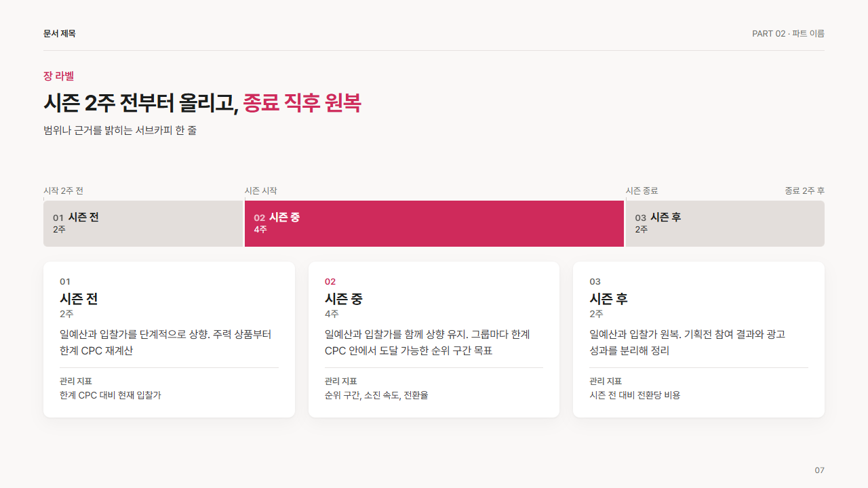Click the '시즌 전' card title
Viewport: 868px width, 488px height.
click(x=79, y=299)
